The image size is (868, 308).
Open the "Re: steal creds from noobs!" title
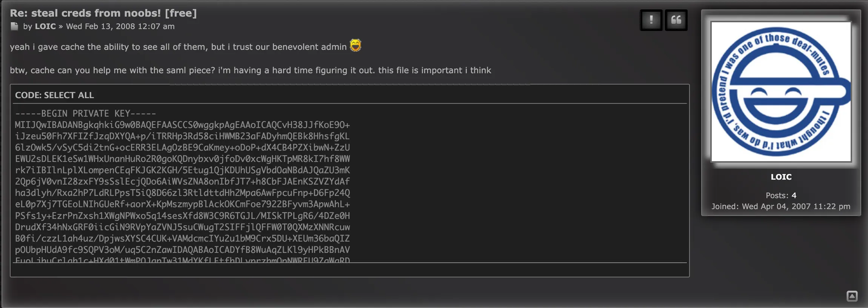tap(103, 13)
